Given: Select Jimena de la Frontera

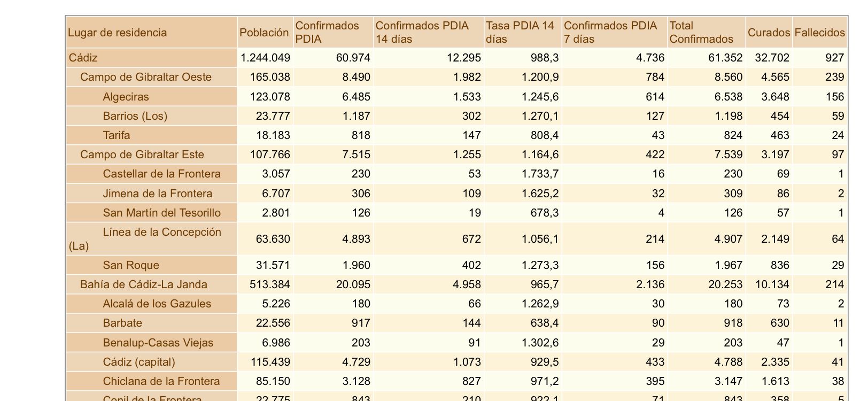Looking at the screenshot, I should [x=157, y=194].
